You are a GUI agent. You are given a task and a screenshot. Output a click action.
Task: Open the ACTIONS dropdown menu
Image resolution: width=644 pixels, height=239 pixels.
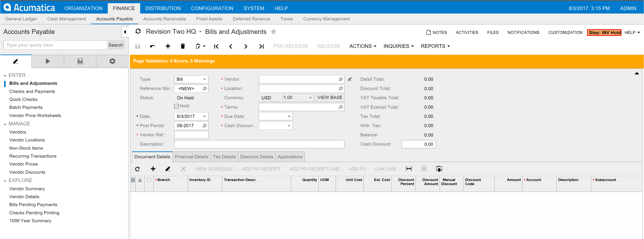(363, 46)
